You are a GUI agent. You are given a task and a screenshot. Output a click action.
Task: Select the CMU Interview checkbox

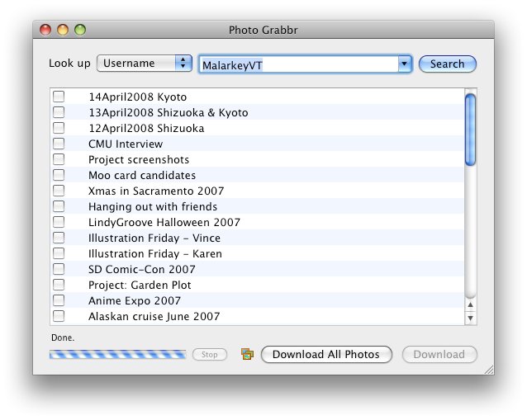(59, 144)
